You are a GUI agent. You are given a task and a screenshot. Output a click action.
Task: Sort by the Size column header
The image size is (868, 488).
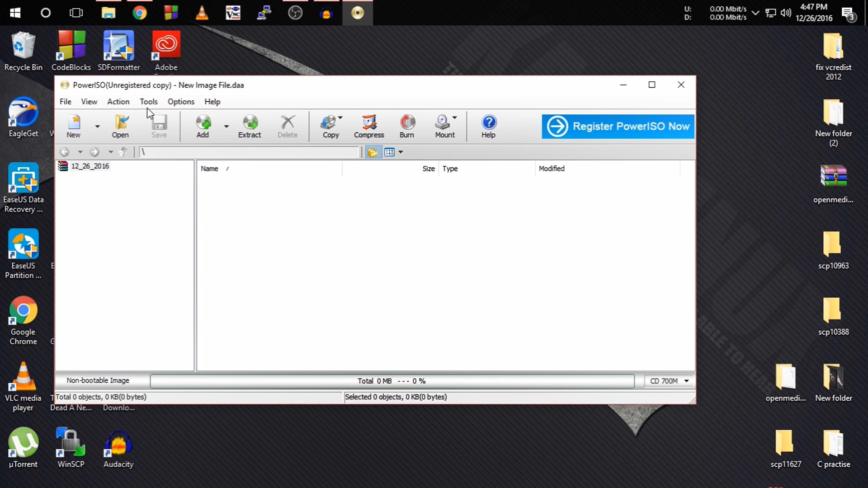391,169
